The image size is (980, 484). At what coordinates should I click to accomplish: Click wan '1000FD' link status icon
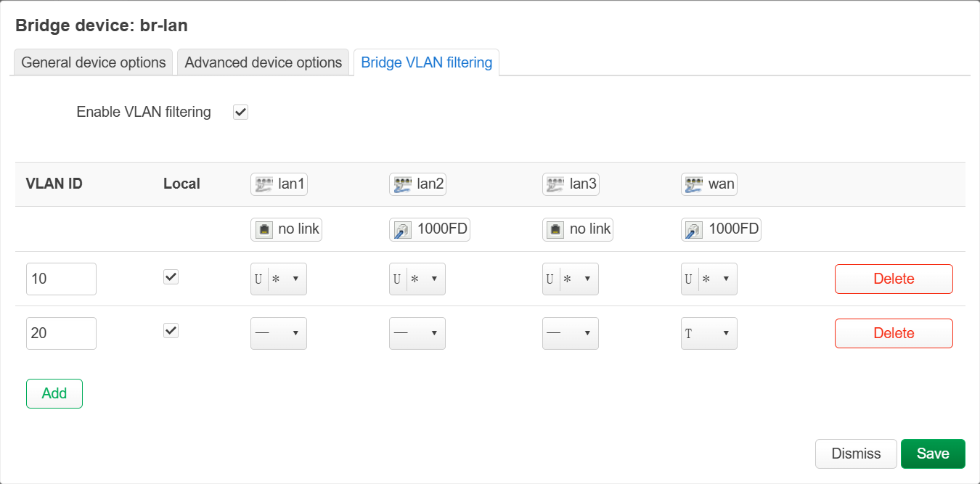(x=721, y=230)
